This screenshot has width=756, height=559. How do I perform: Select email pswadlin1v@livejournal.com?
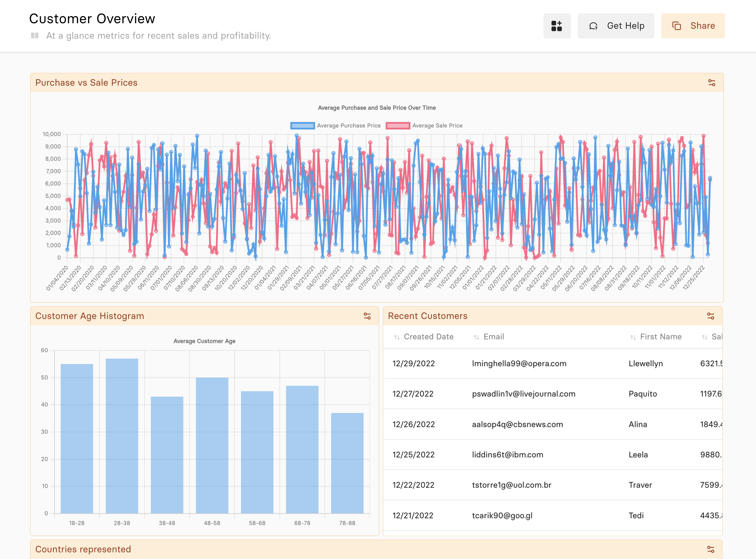click(x=524, y=394)
